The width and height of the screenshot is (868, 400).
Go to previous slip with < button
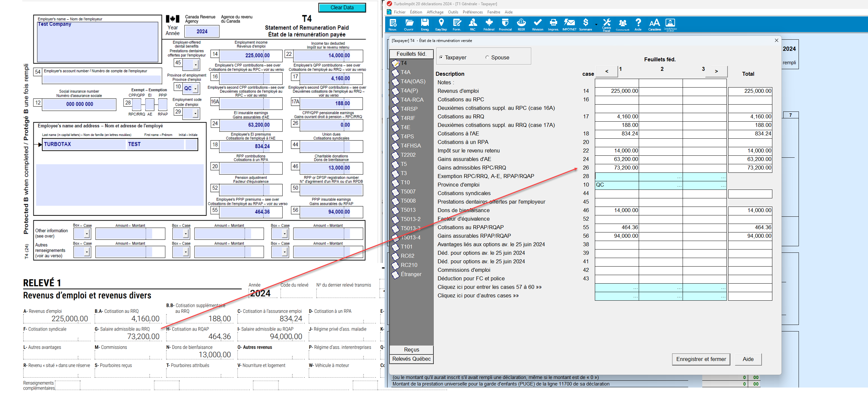607,71
